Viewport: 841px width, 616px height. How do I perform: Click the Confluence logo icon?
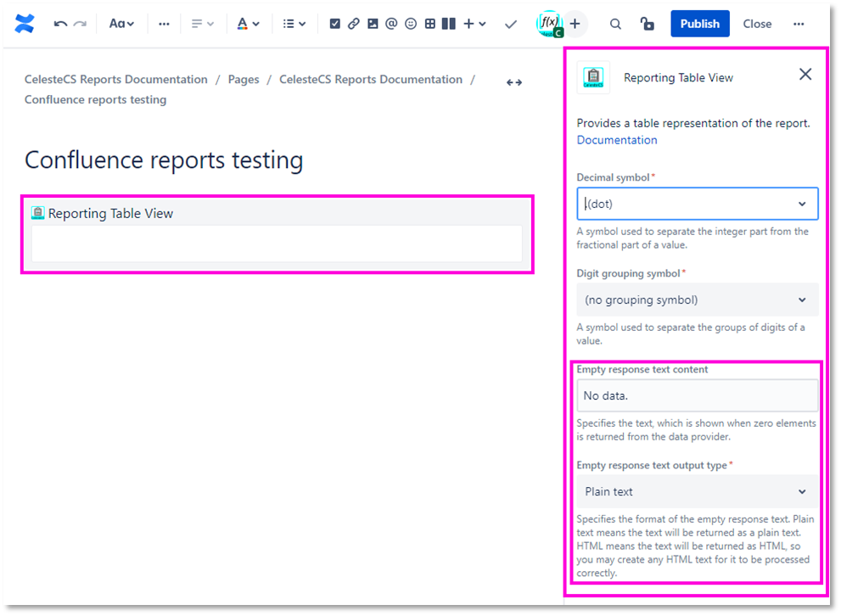(x=25, y=24)
